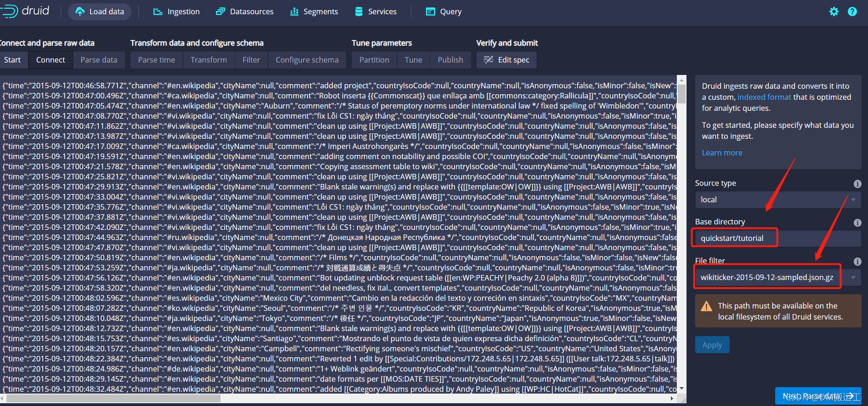The width and height of the screenshot is (868, 406).
Task: Open the Edit spec step
Action: click(506, 60)
